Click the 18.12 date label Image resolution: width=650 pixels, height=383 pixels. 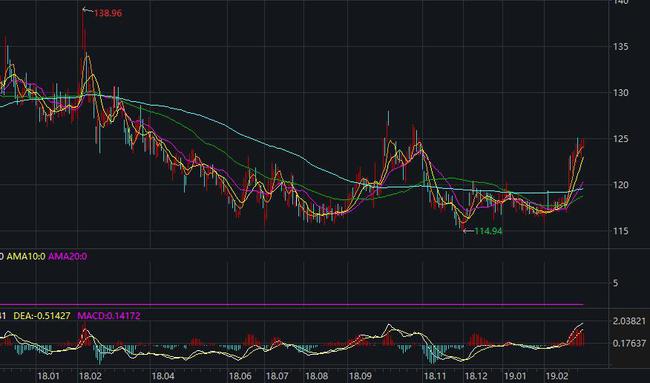coord(476,376)
